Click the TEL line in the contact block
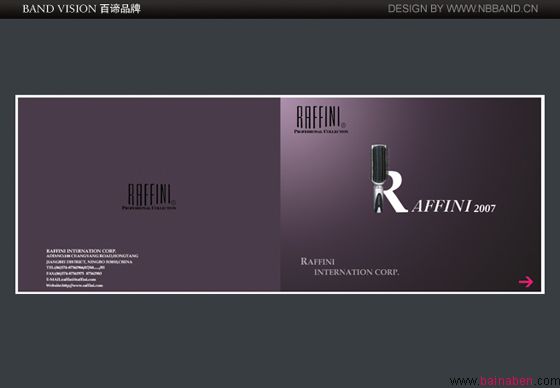This screenshot has width=560, height=388. tap(75, 267)
